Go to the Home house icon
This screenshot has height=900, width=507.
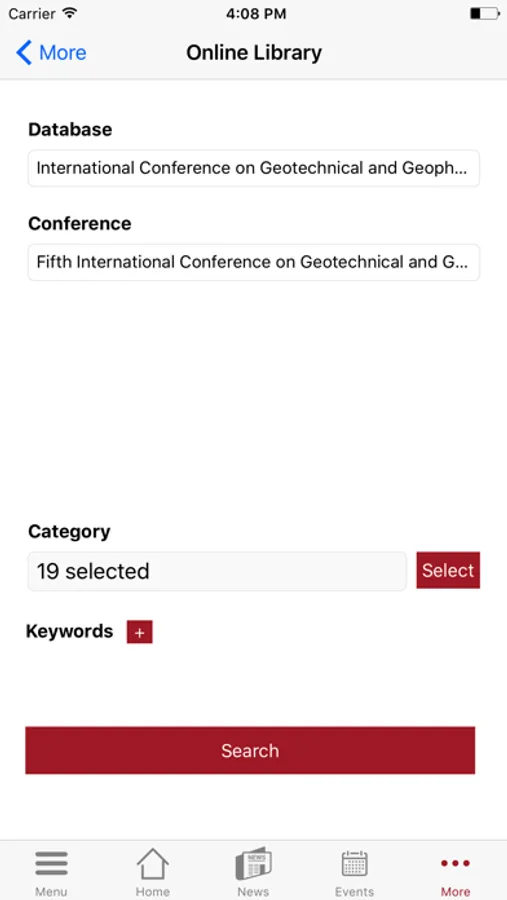point(152,864)
